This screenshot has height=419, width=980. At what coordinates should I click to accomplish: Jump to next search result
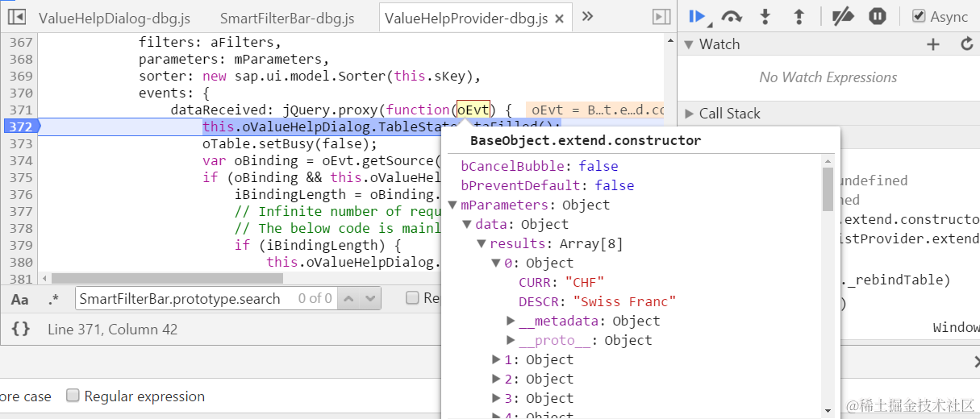coord(370,298)
